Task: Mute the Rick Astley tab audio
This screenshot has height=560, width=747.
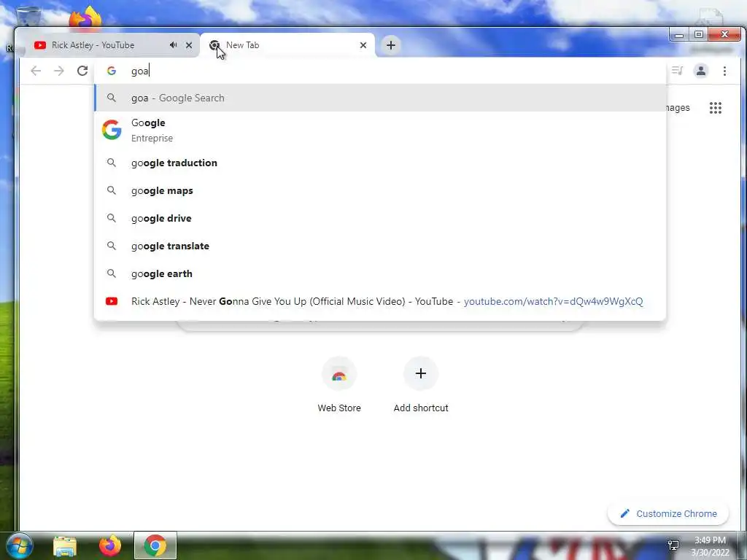Action: [x=173, y=44]
